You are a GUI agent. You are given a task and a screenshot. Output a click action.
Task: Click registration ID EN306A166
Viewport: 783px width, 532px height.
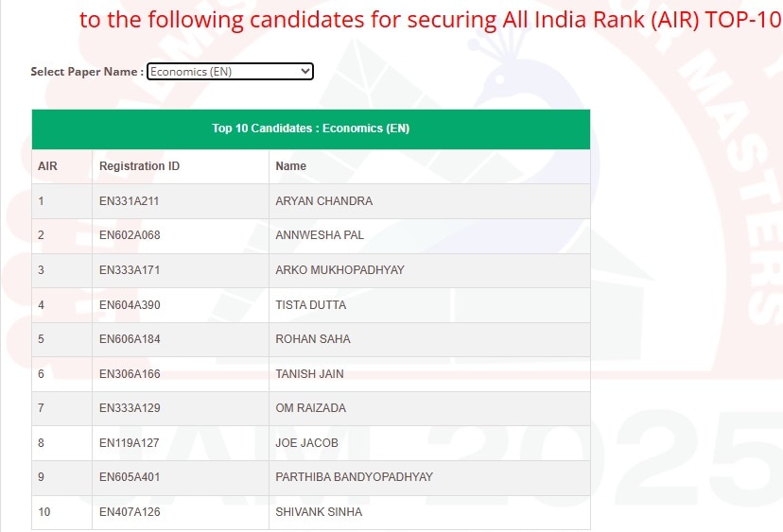point(130,374)
